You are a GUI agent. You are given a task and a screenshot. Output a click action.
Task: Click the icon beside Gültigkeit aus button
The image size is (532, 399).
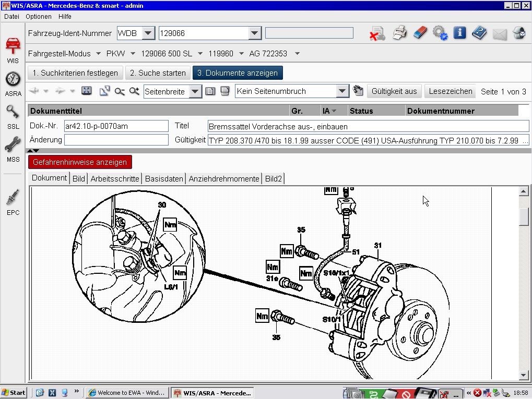358,91
